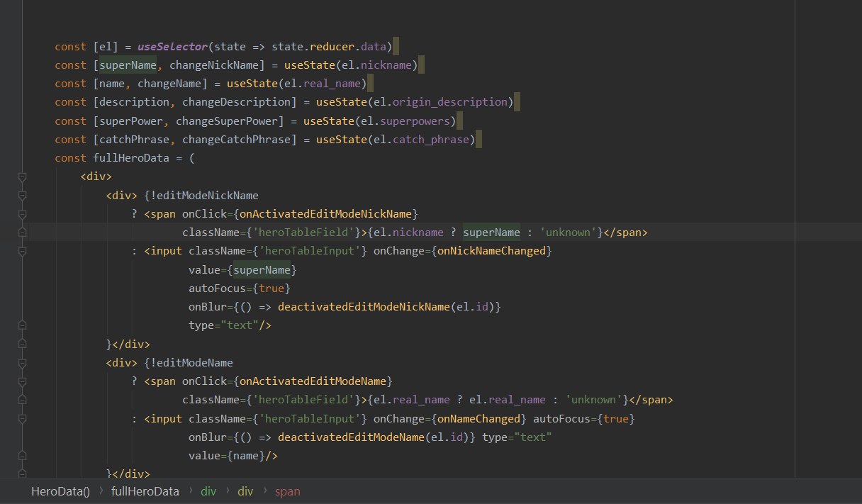Image resolution: width=862 pixels, height=504 pixels.
Task: Click onActivatedEditModeName handler name
Action: click(314, 381)
